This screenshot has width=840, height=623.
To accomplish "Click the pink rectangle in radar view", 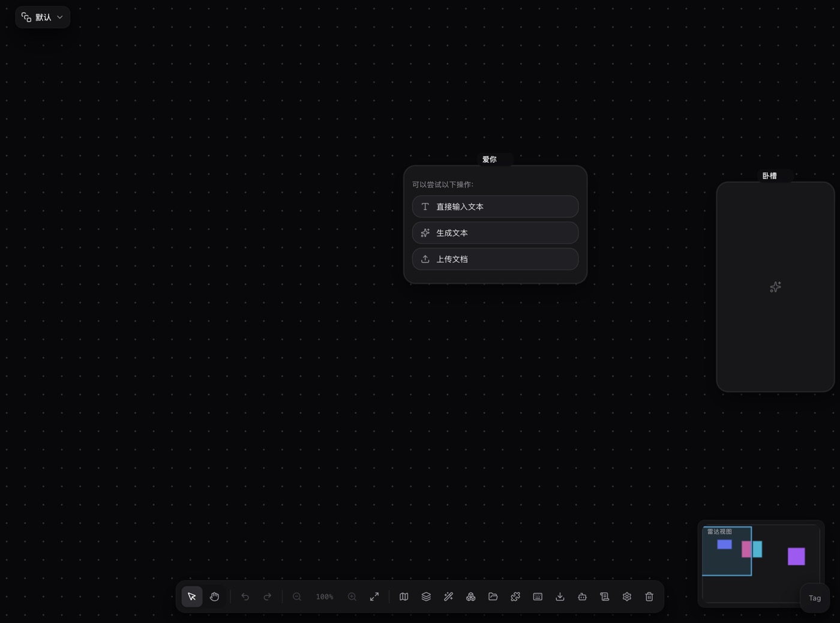I will [x=747, y=549].
